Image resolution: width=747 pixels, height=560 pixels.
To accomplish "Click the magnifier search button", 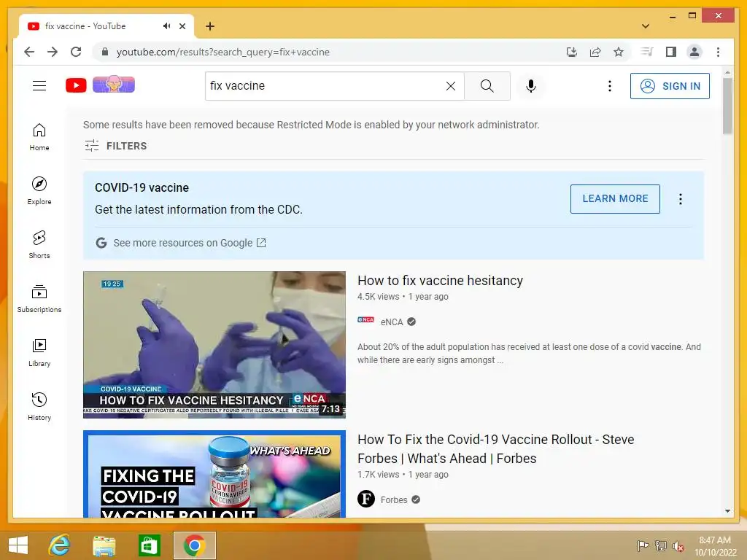I will tap(487, 86).
